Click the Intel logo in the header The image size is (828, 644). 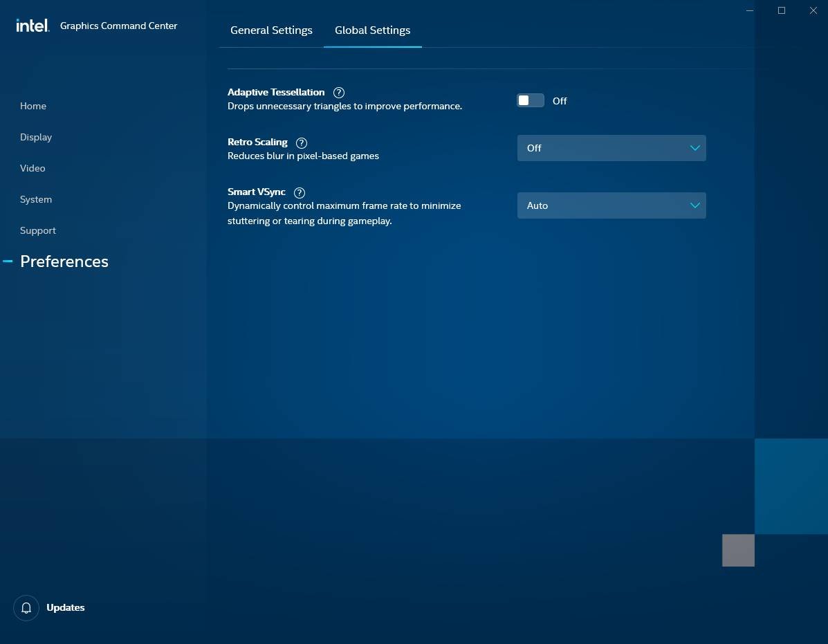click(33, 26)
